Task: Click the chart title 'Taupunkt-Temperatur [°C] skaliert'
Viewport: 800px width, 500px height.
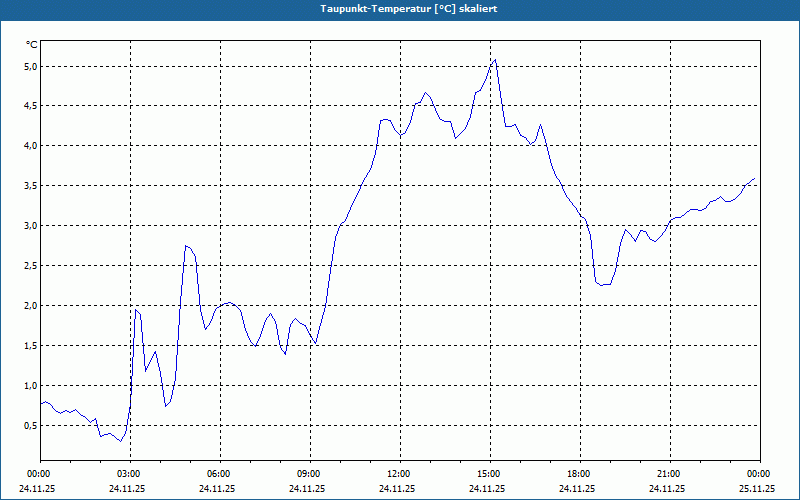Action: click(x=409, y=9)
